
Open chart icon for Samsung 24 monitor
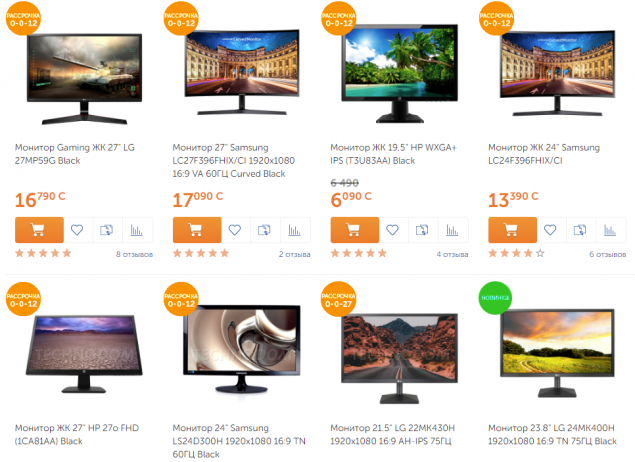(x=610, y=230)
